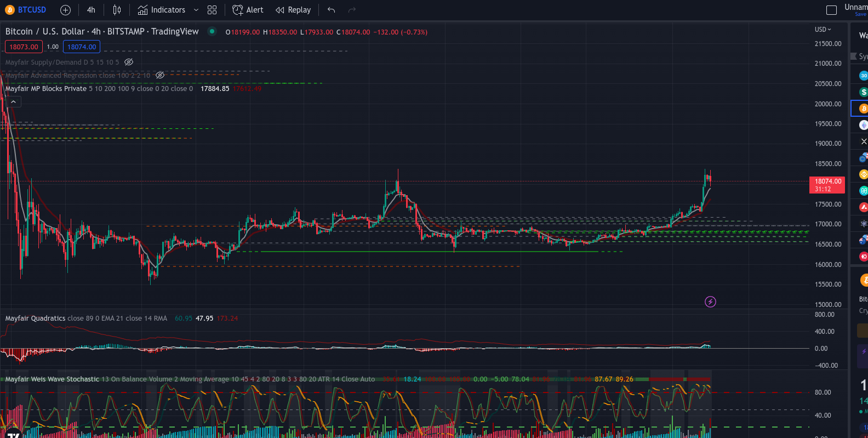Viewport: 868px width, 438px height.
Task: Expand the Indicators favorites dropdown arrow
Action: [196, 10]
